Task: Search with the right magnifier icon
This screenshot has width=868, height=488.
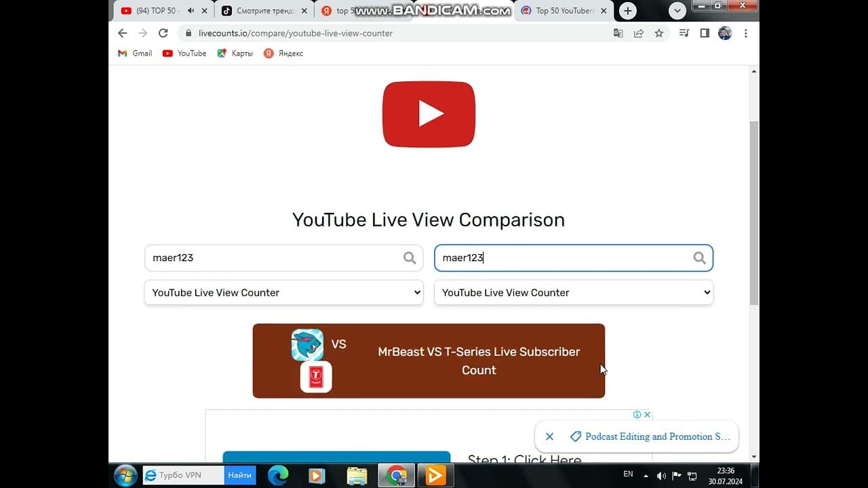Action: (x=699, y=258)
